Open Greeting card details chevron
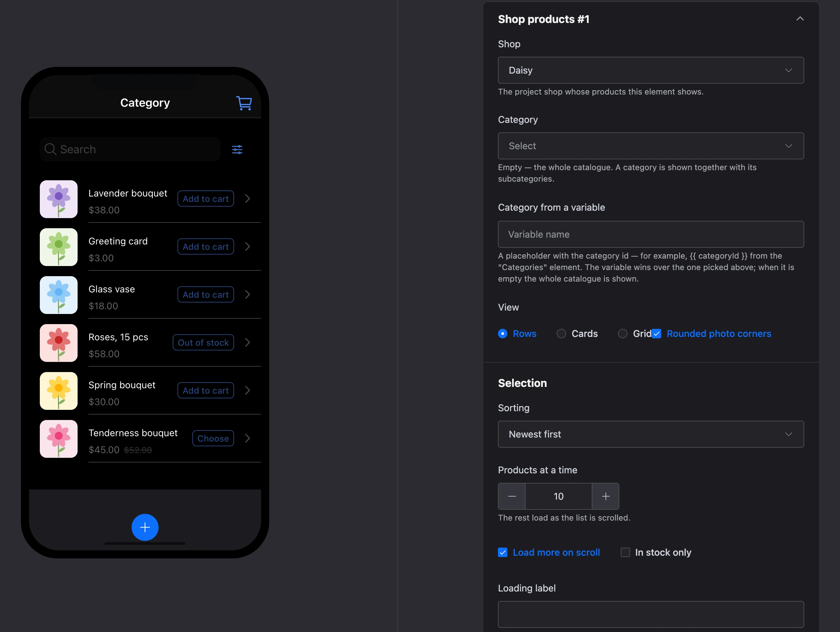The height and width of the screenshot is (632, 840). point(248,246)
